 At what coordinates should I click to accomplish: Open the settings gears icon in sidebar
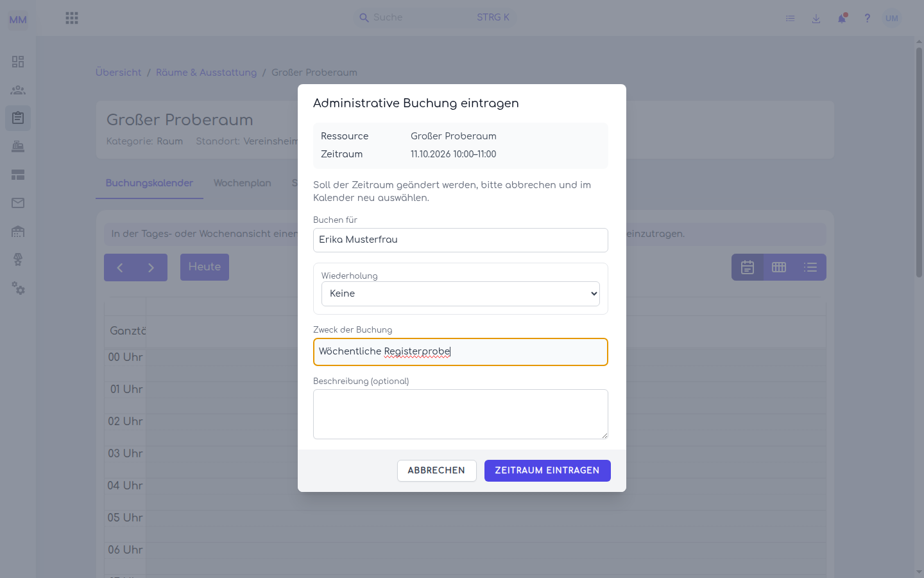(18, 288)
